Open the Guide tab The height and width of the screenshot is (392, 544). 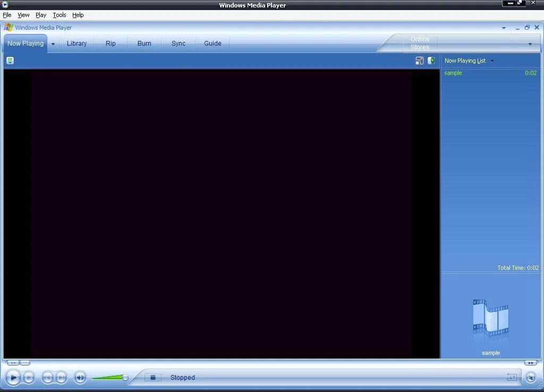click(212, 44)
